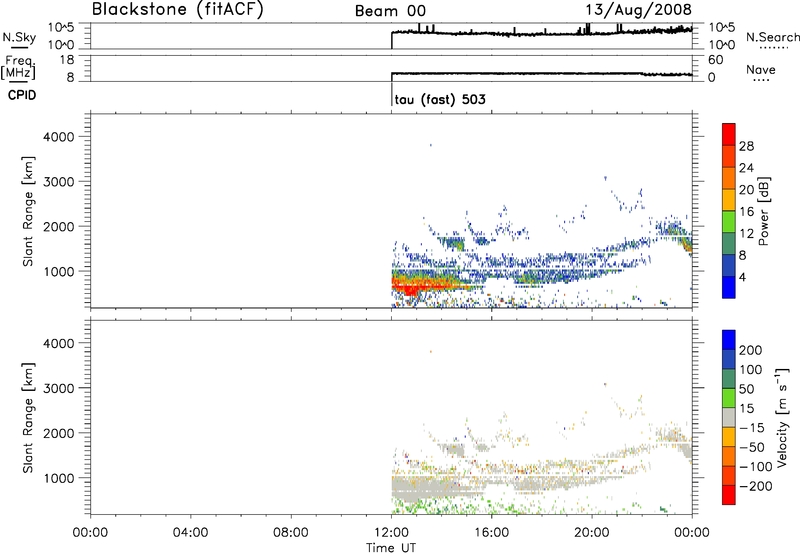Click the '12:00' time tick label
This screenshot has width=800, height=554.
(x=391, y=533)
